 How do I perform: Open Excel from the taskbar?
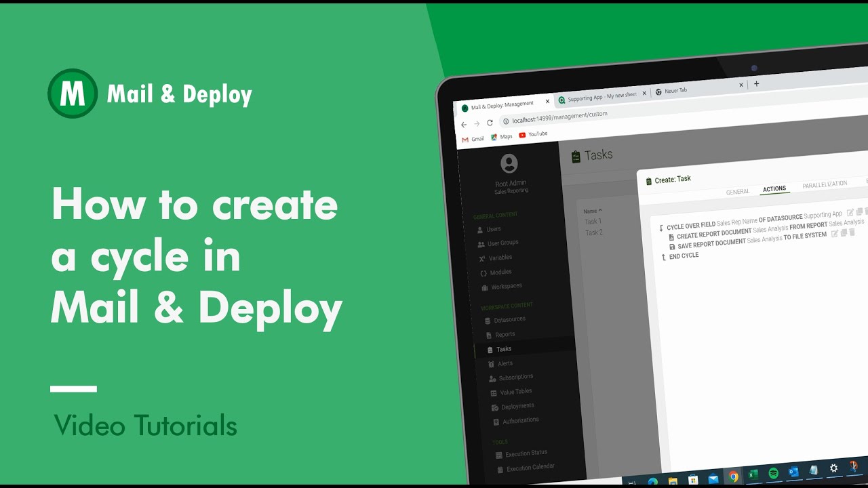tap(753, 474)
